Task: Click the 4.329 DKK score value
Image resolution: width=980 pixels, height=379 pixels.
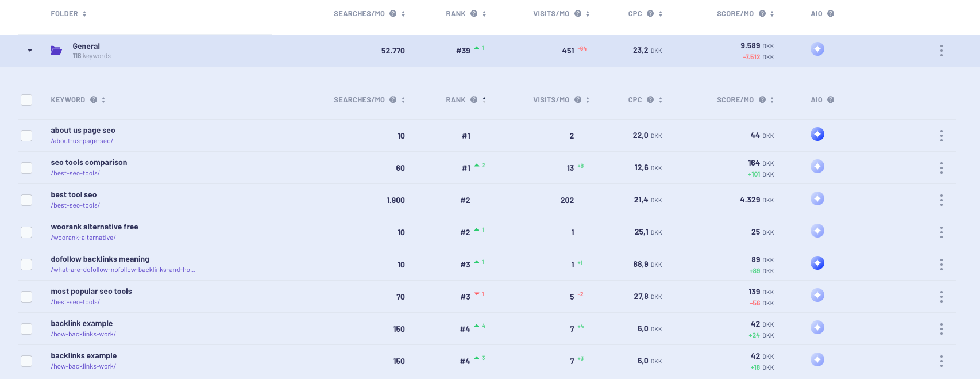Action: coord(757,200)
